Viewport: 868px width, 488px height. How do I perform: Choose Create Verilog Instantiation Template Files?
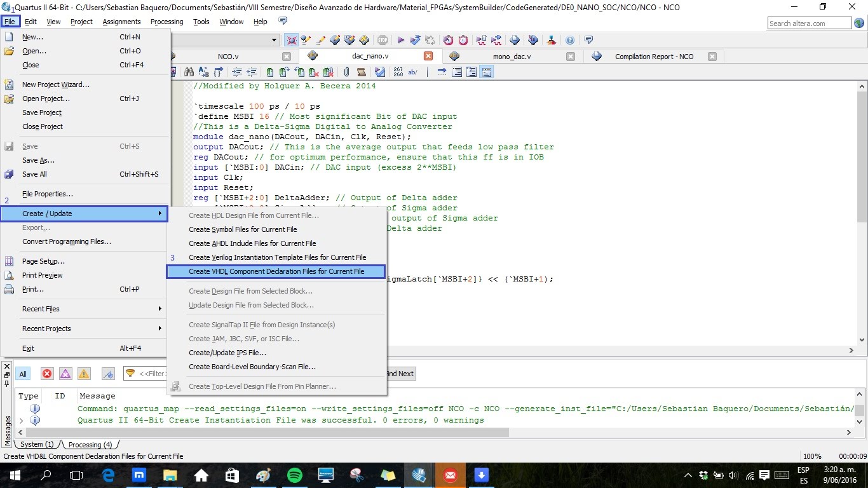(x=277, y=257)
